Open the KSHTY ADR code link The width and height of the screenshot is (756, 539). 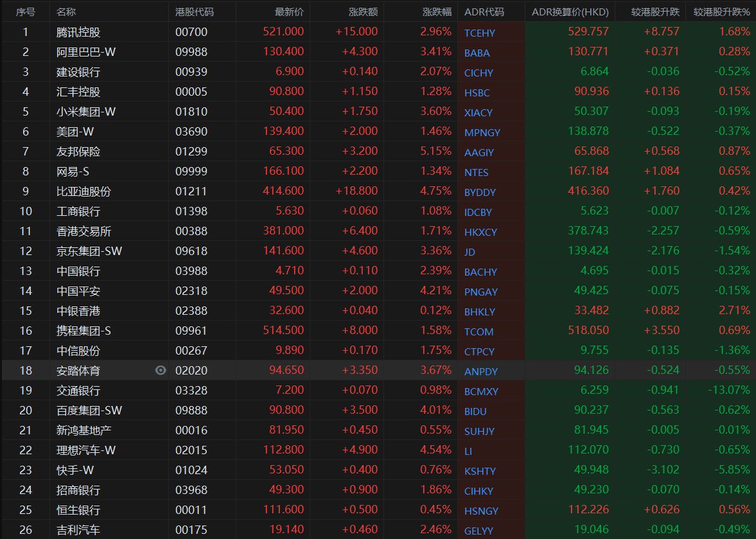coord(480,471)
